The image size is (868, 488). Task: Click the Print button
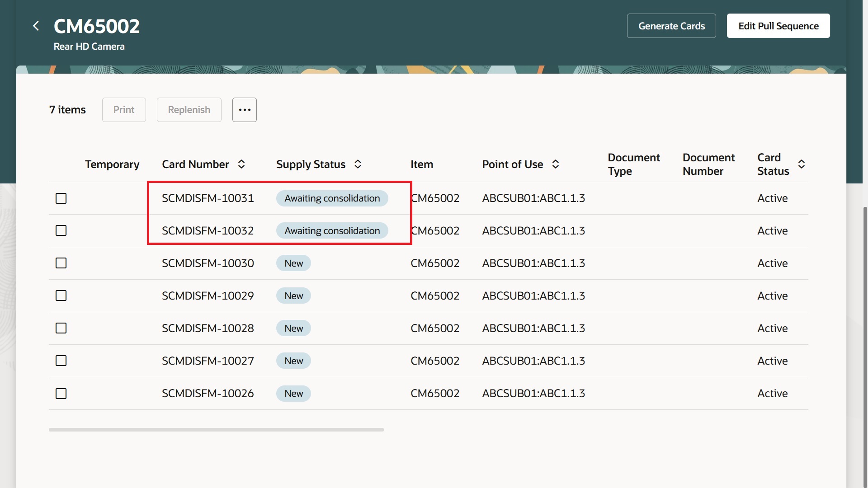(124, 110)
